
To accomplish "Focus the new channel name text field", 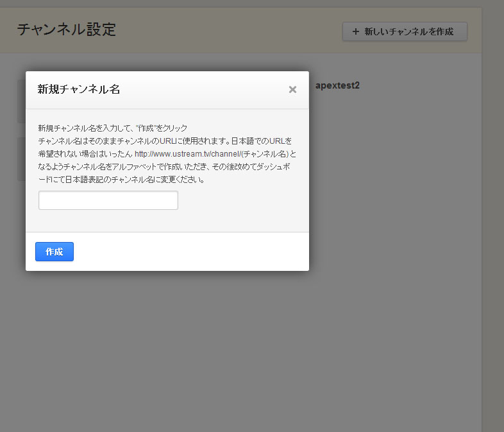I will [x=108, y=200].
